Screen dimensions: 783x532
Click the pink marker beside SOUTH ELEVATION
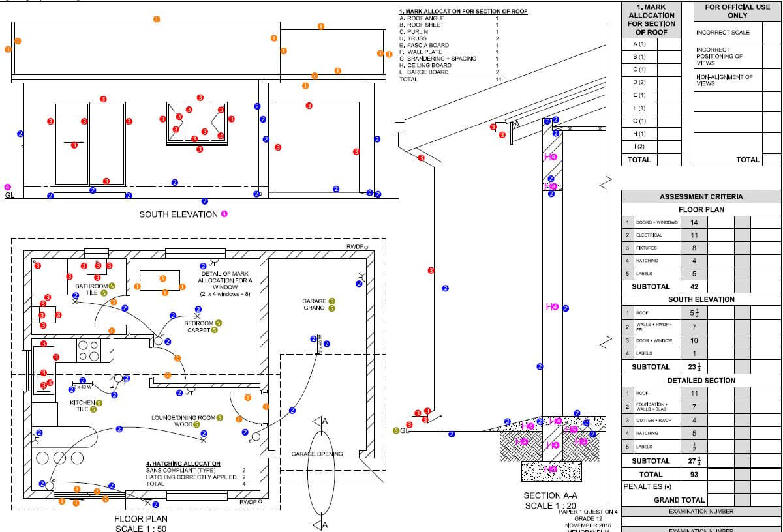(224, 213)
